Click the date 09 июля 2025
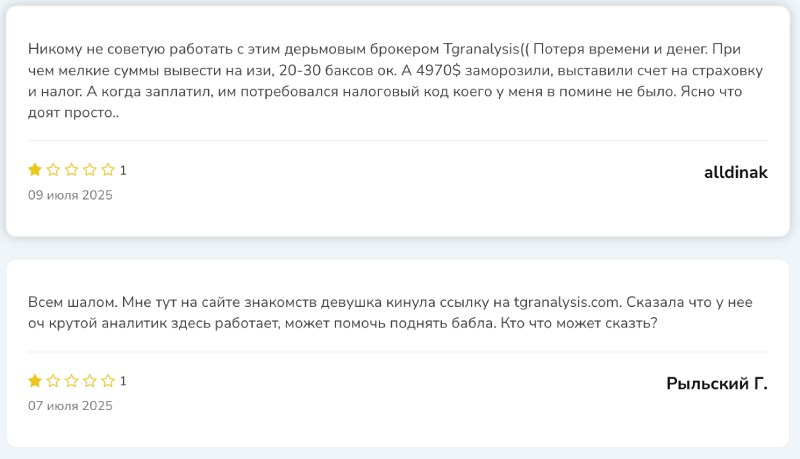Screen dimensions: 800x459 coord(70,195)
